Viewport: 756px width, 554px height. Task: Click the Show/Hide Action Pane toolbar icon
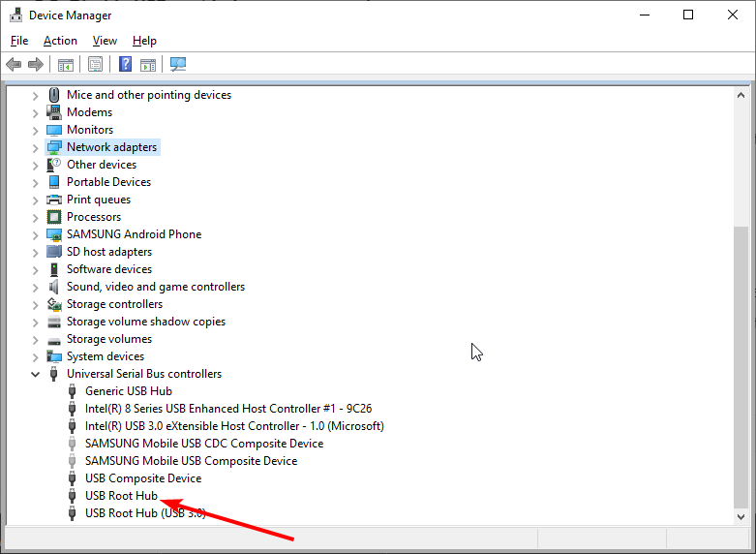point(148,64)
